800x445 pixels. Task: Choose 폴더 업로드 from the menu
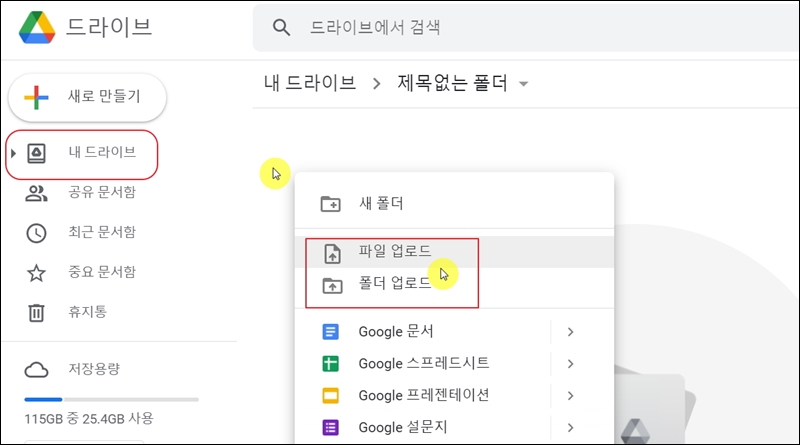pos(454,284)
